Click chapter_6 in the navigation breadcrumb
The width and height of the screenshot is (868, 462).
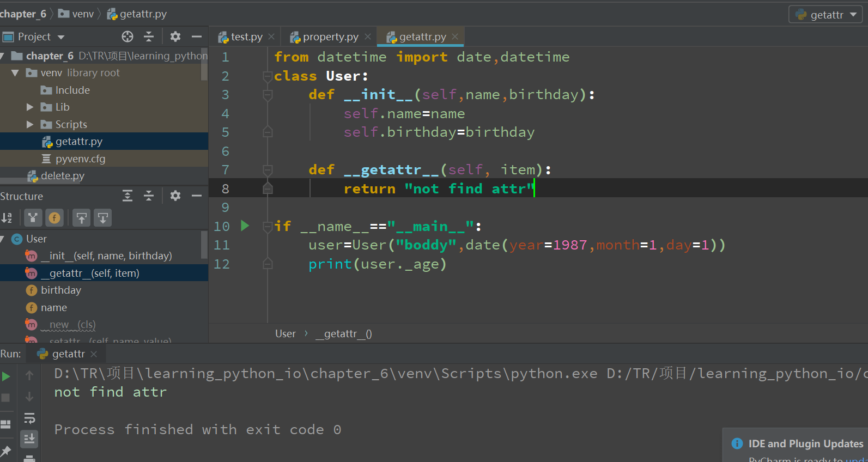point(23,14)
